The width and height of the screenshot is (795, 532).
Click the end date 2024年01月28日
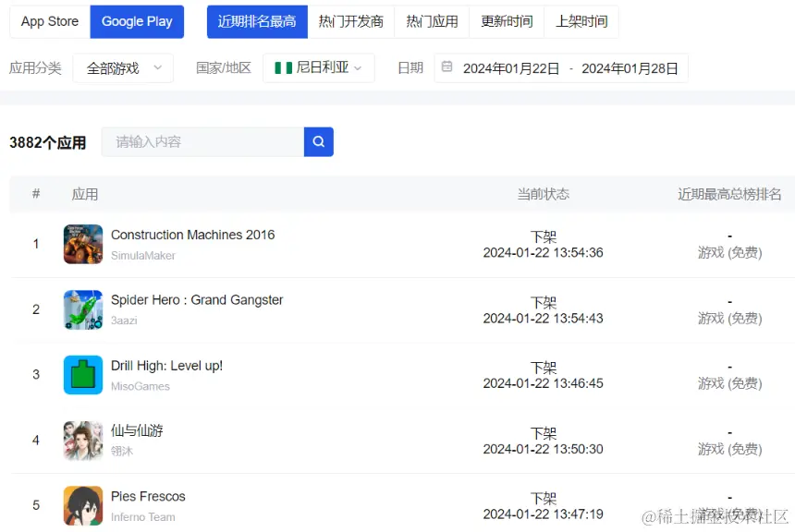pos(630,68)
